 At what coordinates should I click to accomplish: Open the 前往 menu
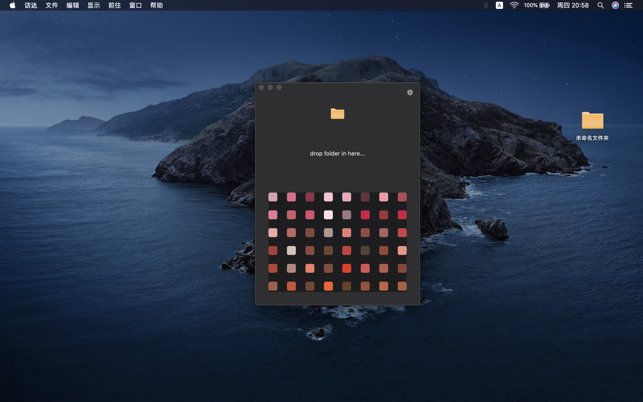(x=114, y=5)
